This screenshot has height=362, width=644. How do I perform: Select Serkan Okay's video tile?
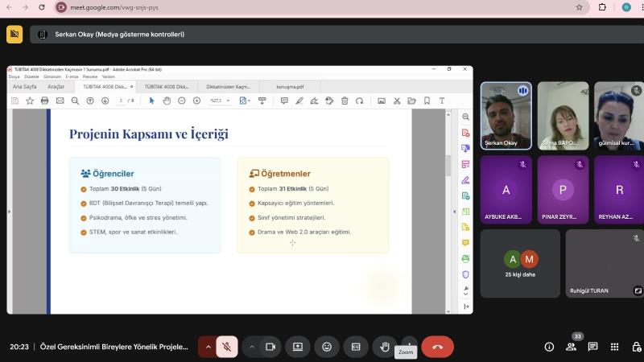(506, 115)
